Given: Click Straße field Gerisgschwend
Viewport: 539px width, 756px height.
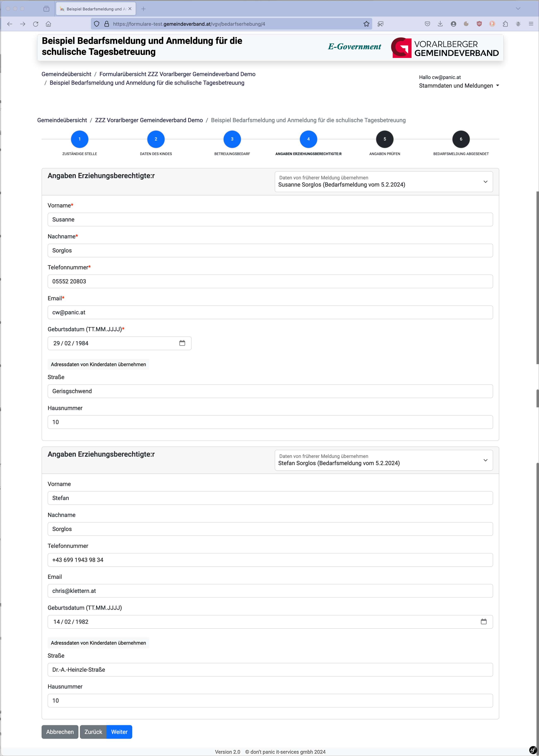Looking at the screenshot, I should pos(270,391).
